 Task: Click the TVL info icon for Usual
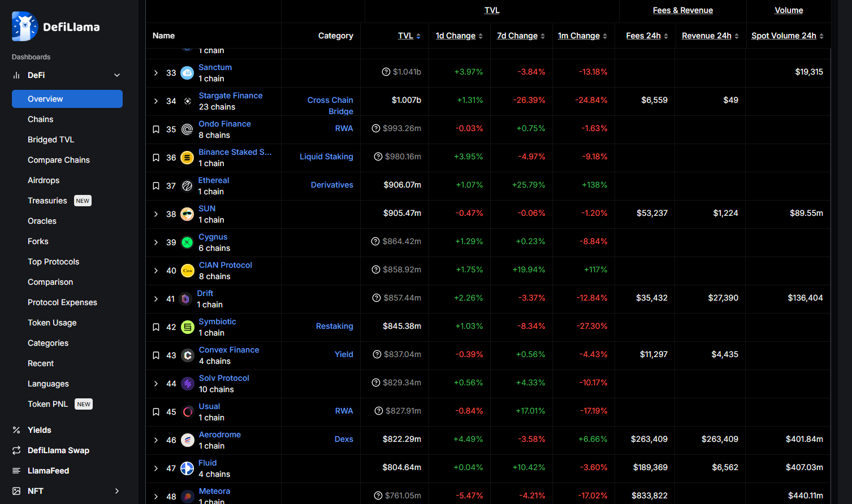point(379,411)
